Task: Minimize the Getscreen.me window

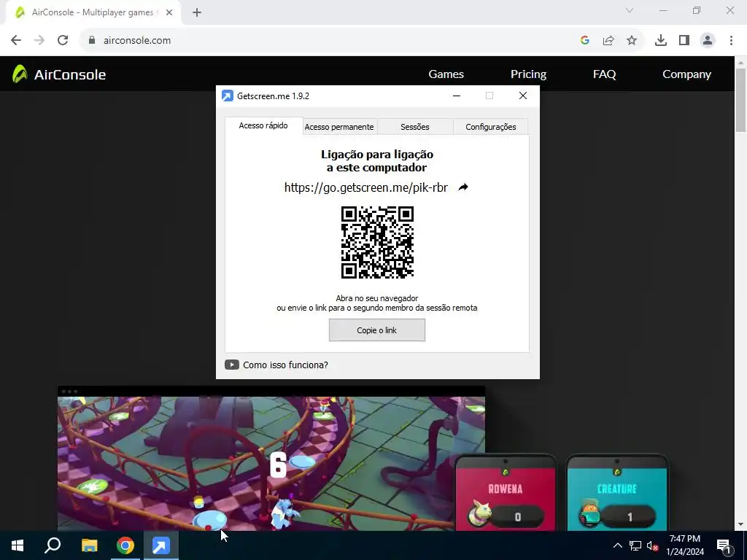Action: (457, 96)
